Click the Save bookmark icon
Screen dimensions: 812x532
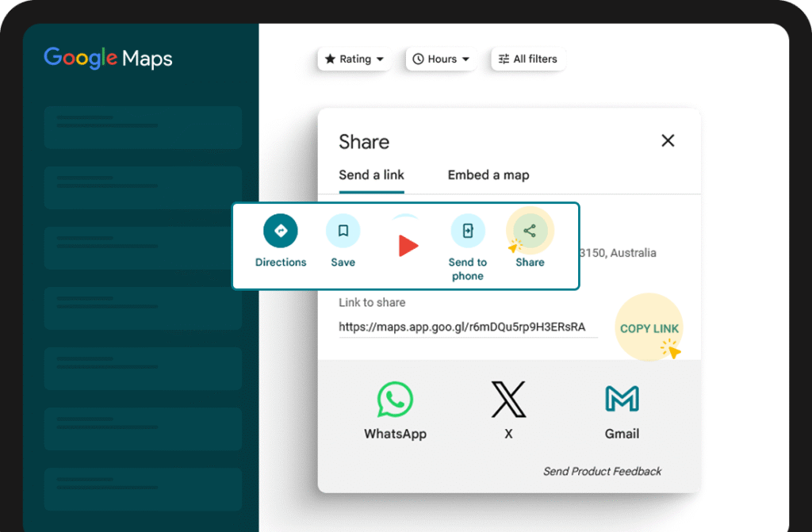pyautogui.click(x=343, y=232)
